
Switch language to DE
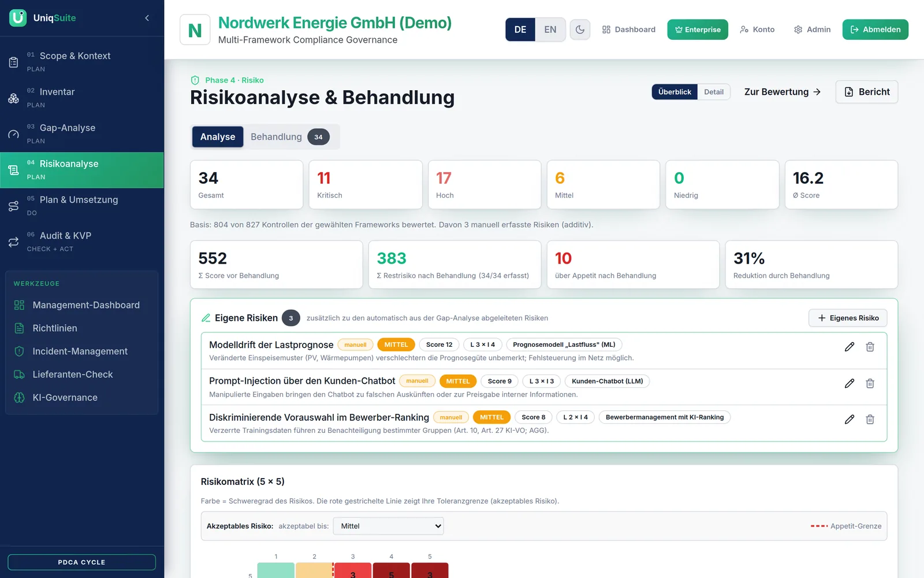(x=520, y=29)
